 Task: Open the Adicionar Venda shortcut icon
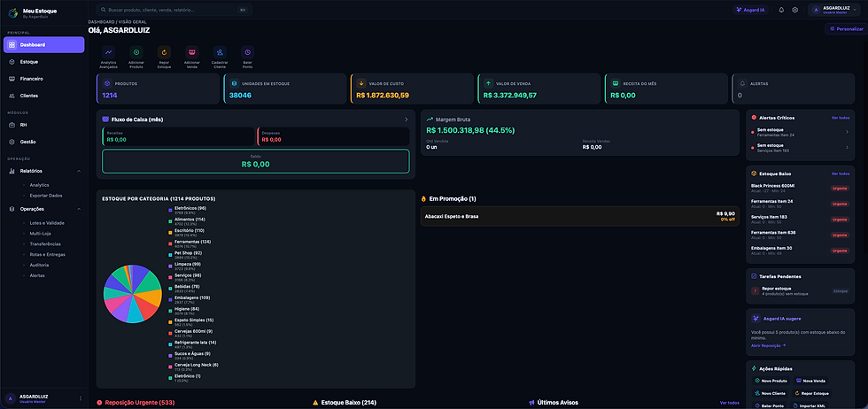click(192, 52)
